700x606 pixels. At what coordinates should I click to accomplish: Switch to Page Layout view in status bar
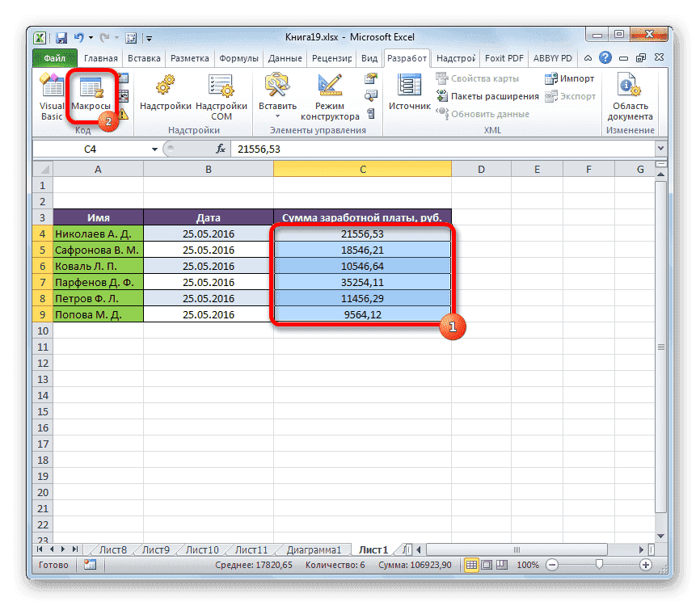tap(487, 565)
